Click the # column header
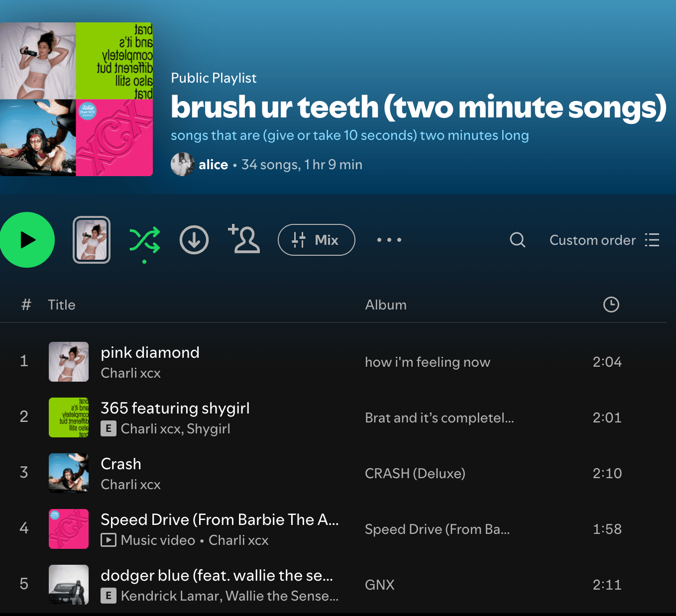The width and height of the screenshot is (676, 616). pos(26,305)
